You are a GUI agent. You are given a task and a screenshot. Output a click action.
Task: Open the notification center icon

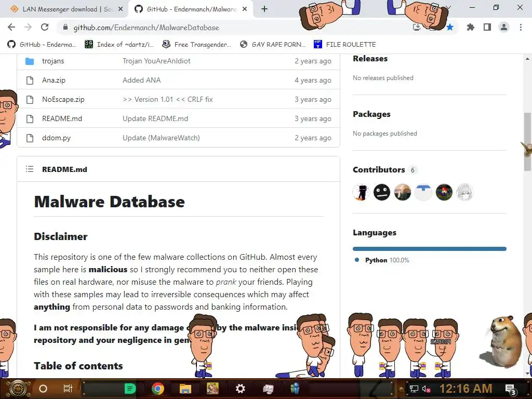click(511, 390)
